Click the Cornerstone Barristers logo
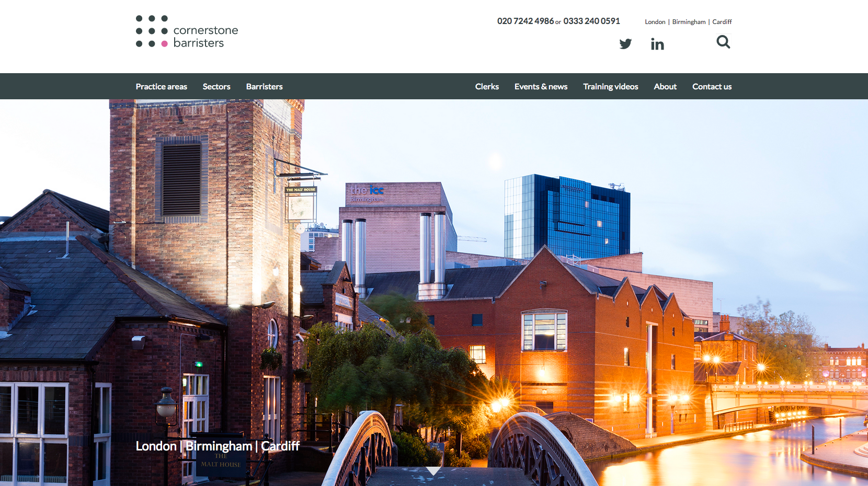The height and width of the screenshot is (486, 868). click(187, 32)
